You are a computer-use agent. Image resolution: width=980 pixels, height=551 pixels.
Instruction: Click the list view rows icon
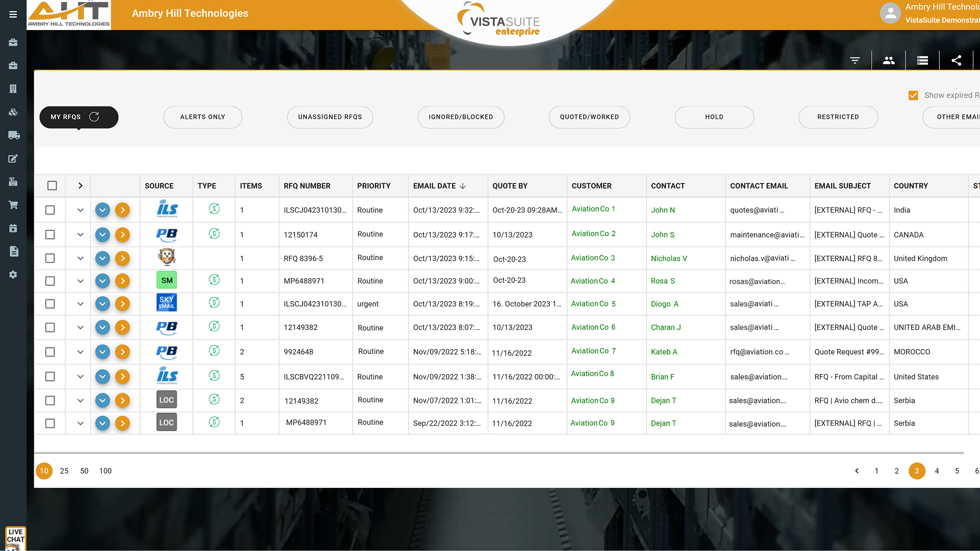click(x=922, y=61)
